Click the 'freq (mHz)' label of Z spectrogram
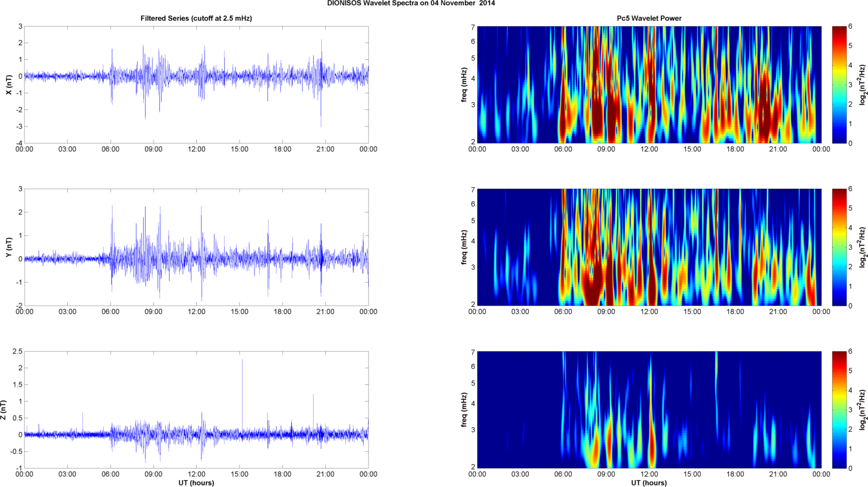Viewport: 868px width, 487px height. (x=465, y=410)
